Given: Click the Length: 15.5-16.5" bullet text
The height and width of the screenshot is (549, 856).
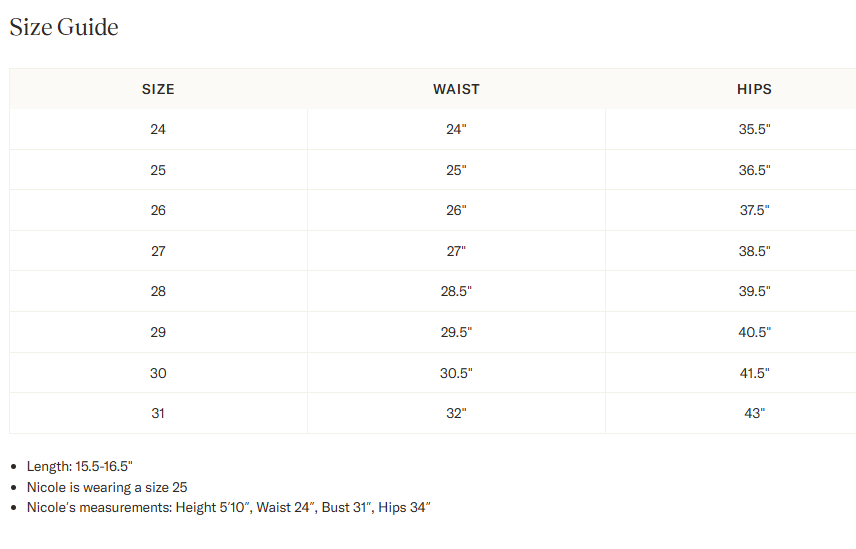Looking at the screenshot, I should tap(80, 467).
